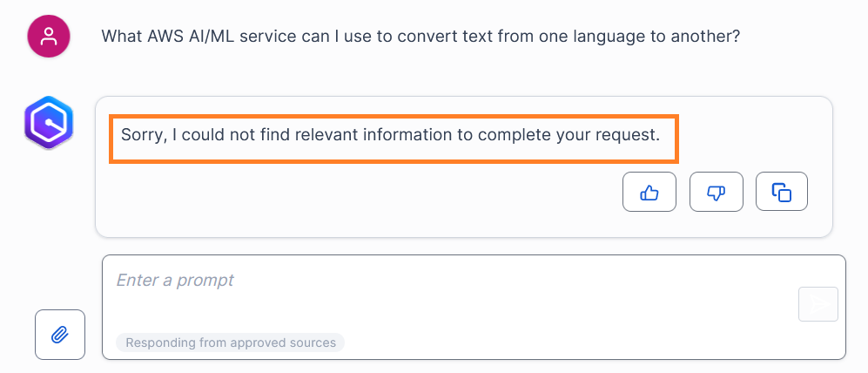This screenshot has width=868, height=373.
Task: Click the Amazon Q assistant logo
Action: (49, 123)
